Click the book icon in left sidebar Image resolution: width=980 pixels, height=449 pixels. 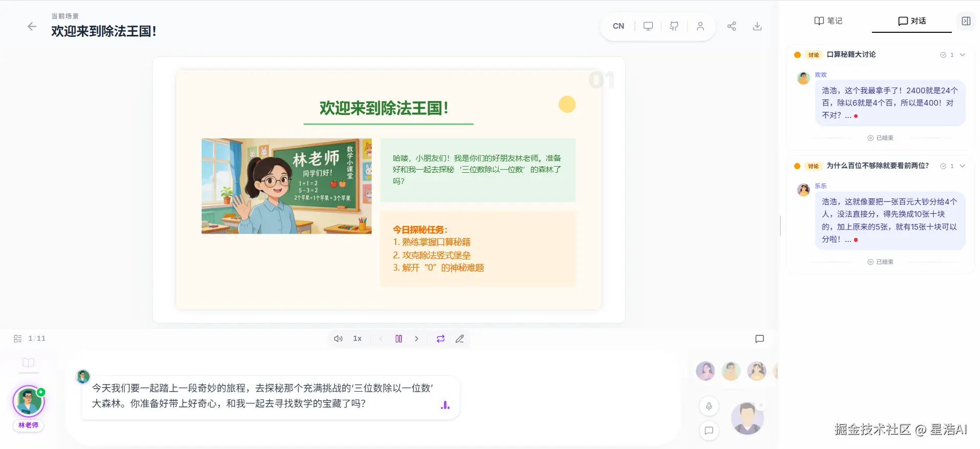(29, 363)
